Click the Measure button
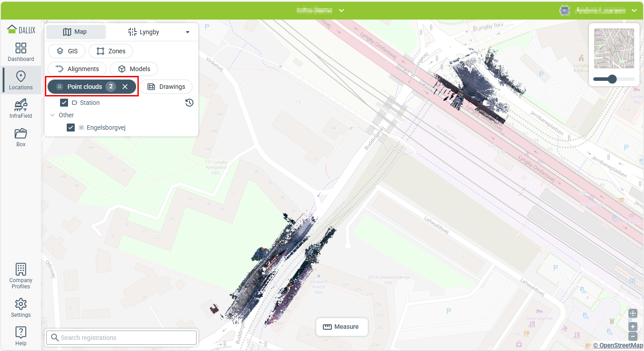644x351 pixels. pos(341,327)
